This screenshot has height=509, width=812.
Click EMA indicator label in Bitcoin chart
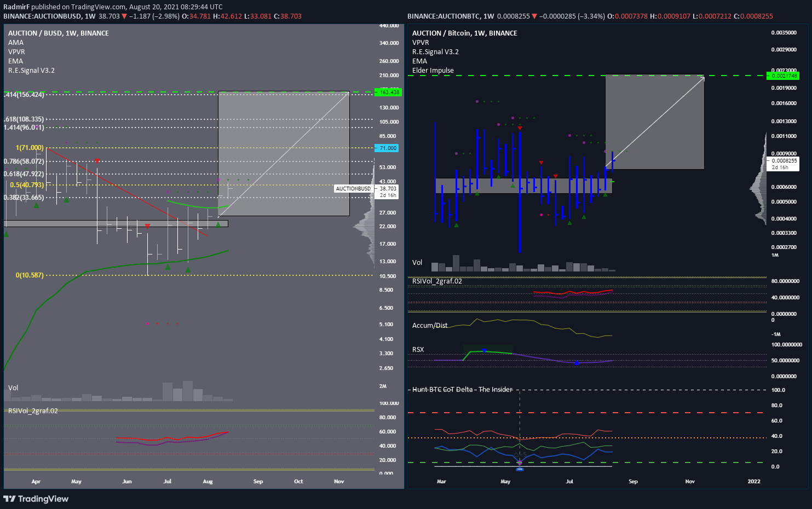pos(419,61)
